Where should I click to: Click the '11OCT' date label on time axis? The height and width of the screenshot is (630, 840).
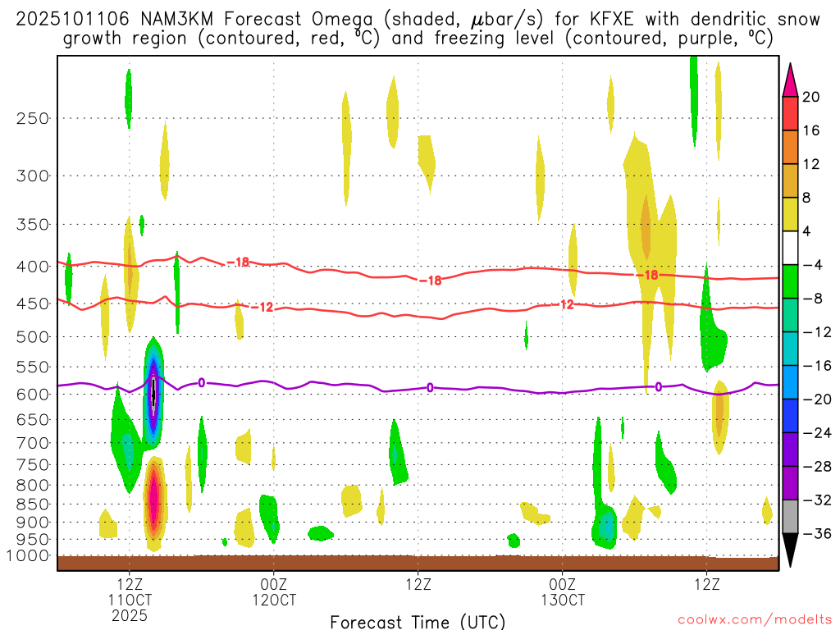[x=130, y=600]
